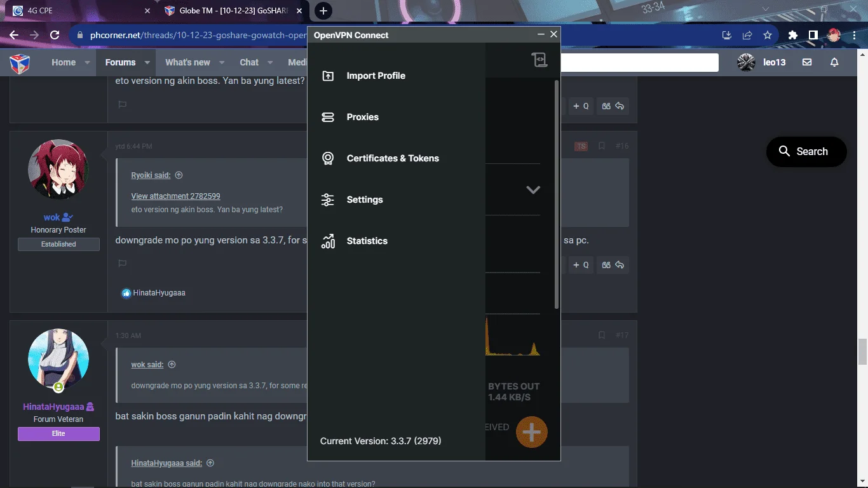The width and height of the screenshot is (868, 488).
Task: Click Chrome's downloads icon
Action: pos(727,35)
